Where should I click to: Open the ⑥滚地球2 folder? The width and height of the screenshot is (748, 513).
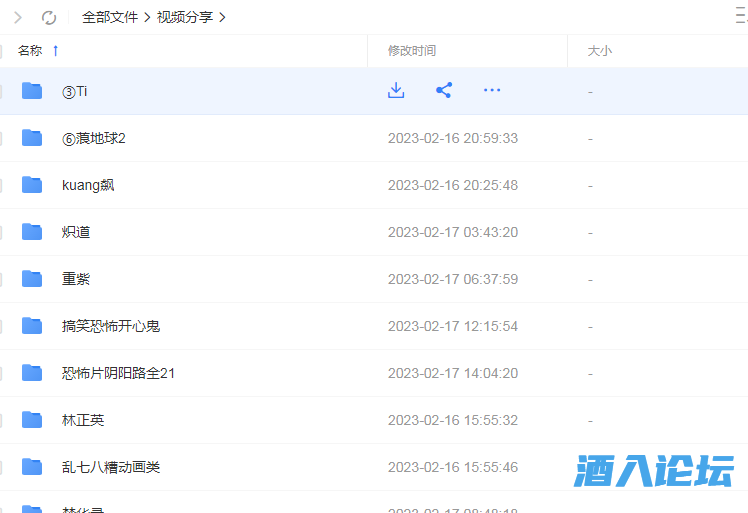pyautogui.click(x=94, y=138)
